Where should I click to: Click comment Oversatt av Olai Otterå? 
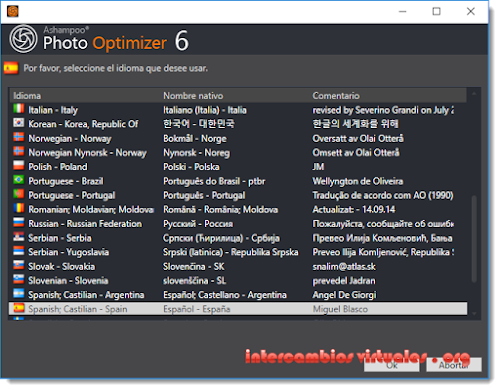pyautogui.click(x=358, y=138)
